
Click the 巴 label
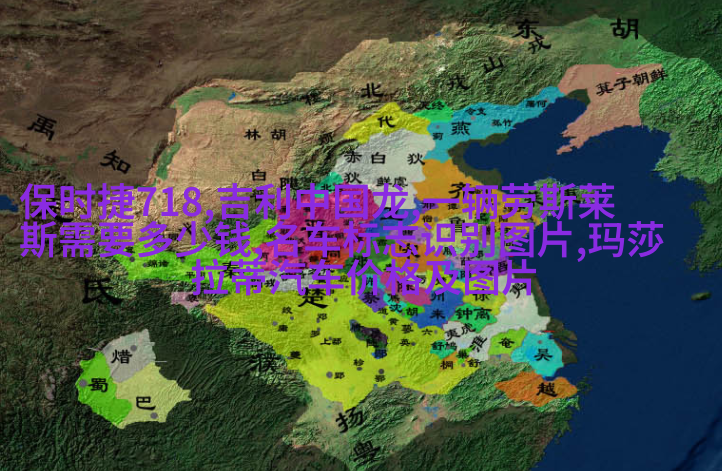(x=146, y=402)
